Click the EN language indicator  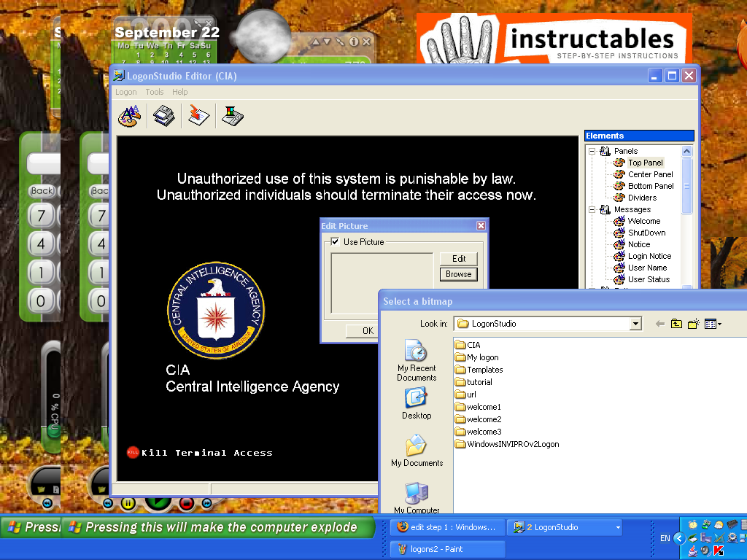tap(665, 538)
